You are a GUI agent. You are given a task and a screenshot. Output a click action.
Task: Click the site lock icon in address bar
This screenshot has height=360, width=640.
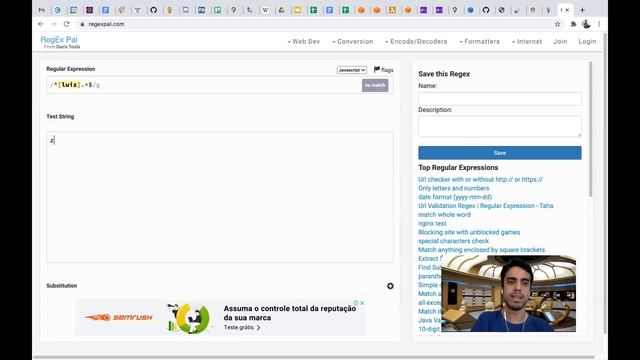tap(82, 24)
